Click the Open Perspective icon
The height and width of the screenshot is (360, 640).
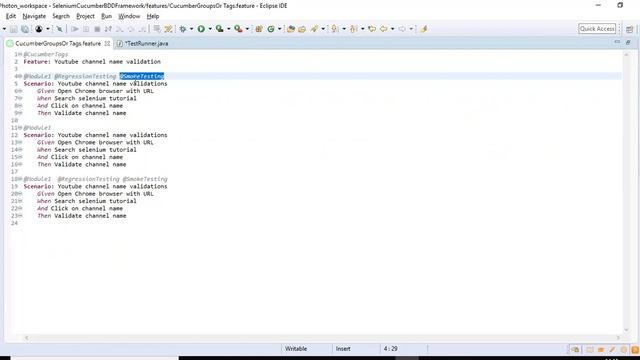tap(629, 29)
